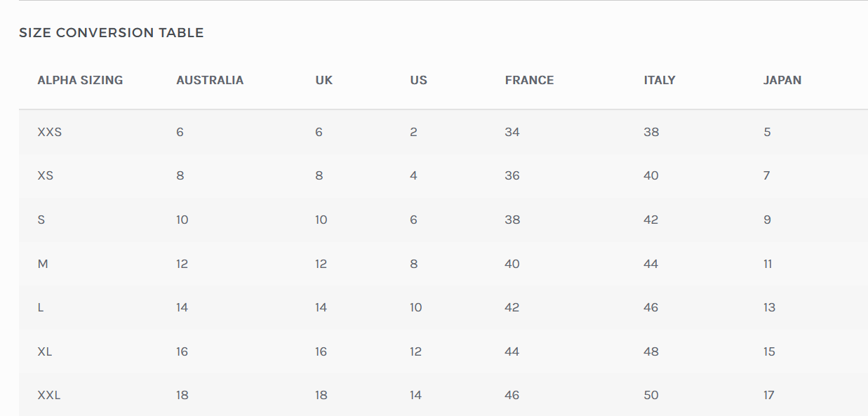The image size is (868, 416).
Task: Select the JAPAN column header
Action: (x=782, y=80)
